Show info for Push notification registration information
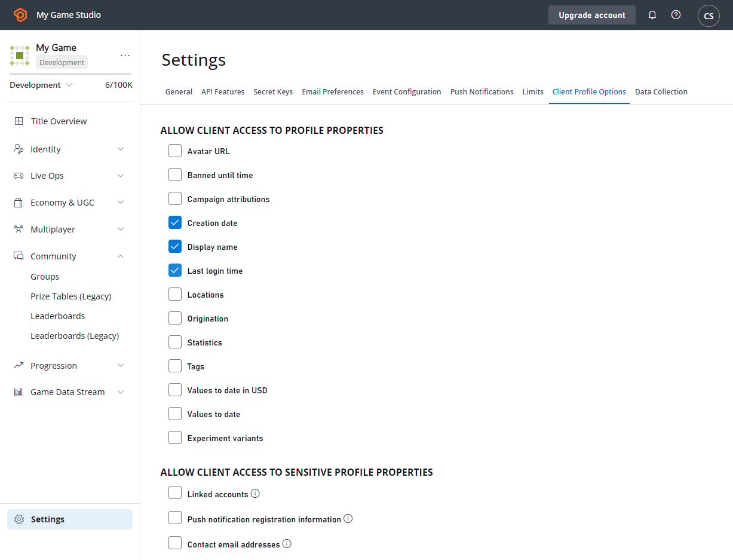The image size is (733, 560). [348, 519]
